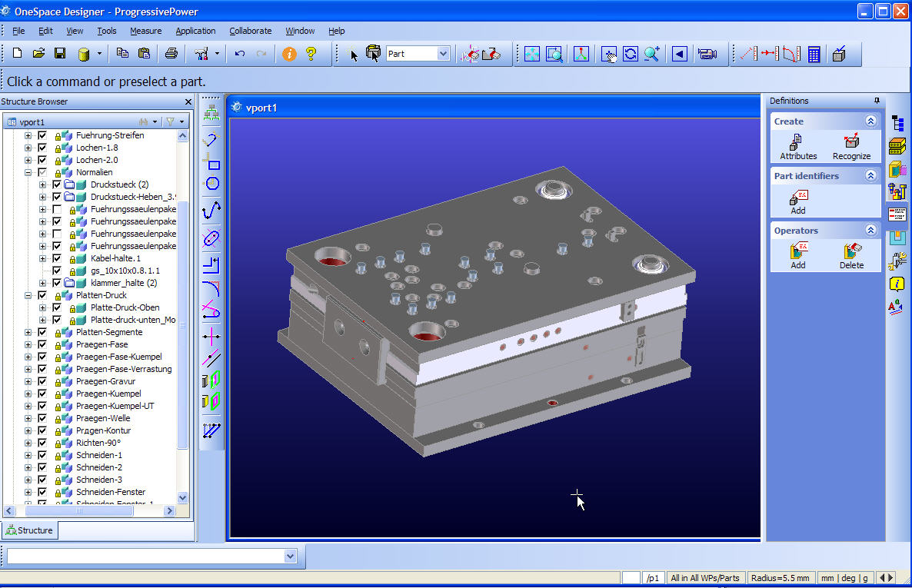Switch to the Structure tab
This screenshot has height=588, width=912.
pyautogui.click(x=30, y=530)
